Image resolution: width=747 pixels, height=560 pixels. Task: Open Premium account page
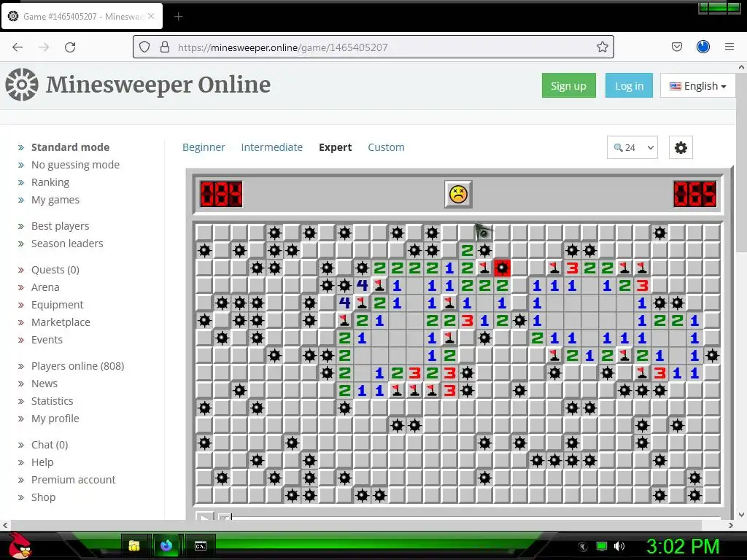pyautogui.click(x=74, y=480)
